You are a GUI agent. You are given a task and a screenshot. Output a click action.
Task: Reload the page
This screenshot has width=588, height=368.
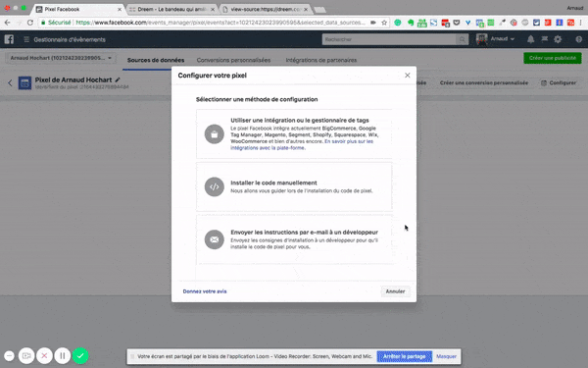(30, 23)
